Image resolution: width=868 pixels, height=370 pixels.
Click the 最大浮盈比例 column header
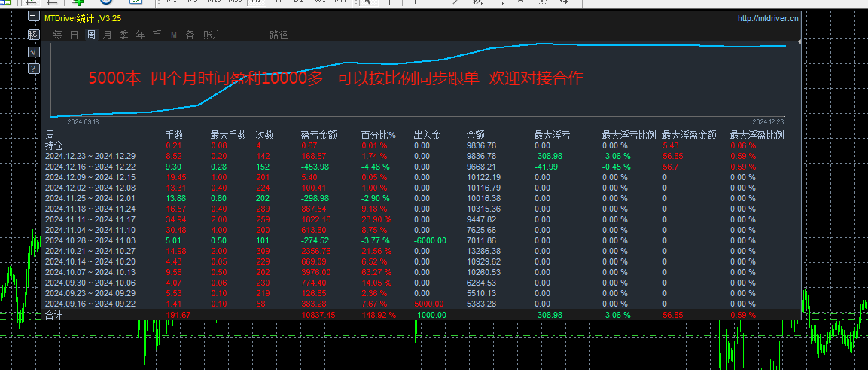coord(757,135)
